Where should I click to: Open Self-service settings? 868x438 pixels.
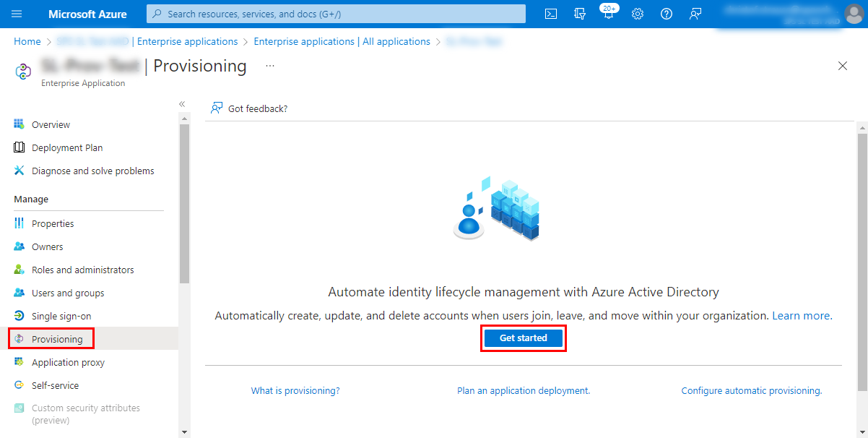[x=56, y=385]
